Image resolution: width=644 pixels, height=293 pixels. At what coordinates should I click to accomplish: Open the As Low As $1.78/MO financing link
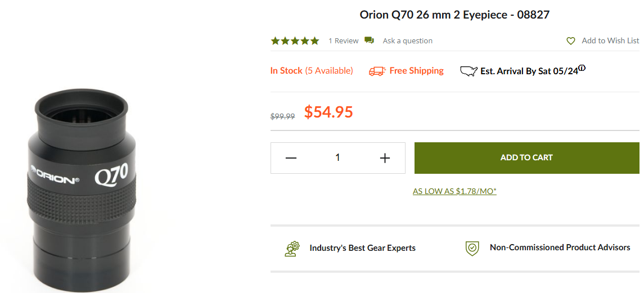click(454, 192)
